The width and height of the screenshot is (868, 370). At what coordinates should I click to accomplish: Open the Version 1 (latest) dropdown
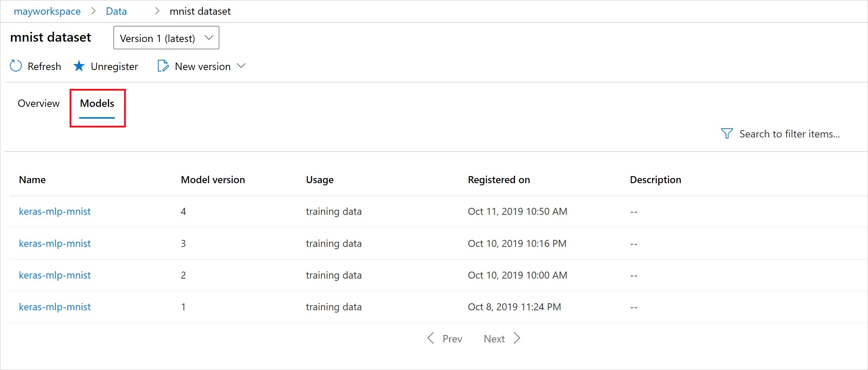tap(166, 38)
